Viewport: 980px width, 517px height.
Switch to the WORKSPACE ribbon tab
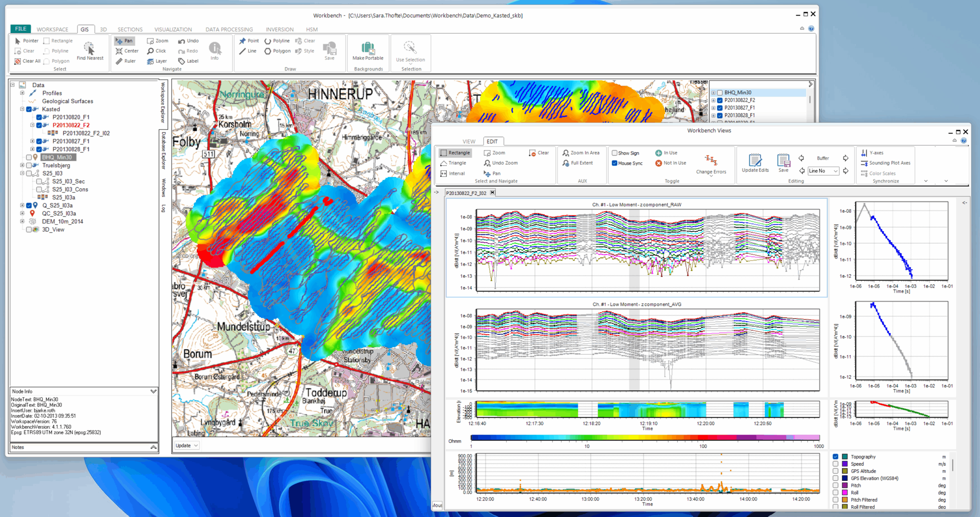pos(52,29)
